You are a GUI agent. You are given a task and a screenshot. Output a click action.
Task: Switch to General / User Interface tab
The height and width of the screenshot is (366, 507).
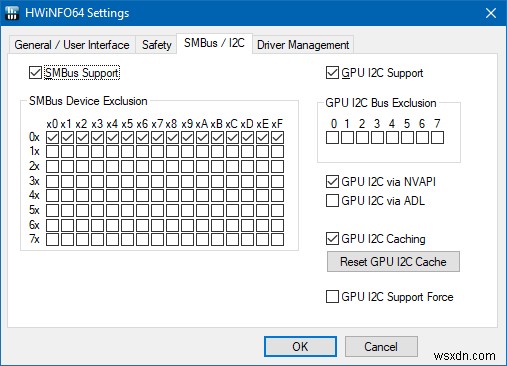click(x=72, y=45)
